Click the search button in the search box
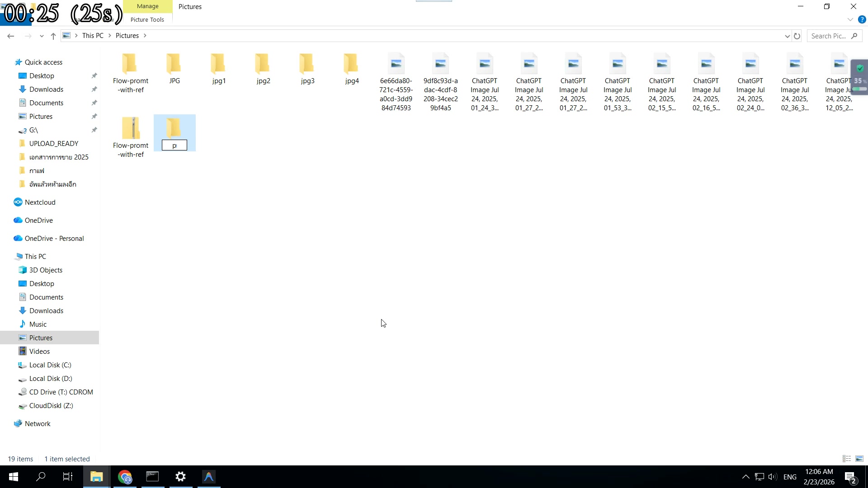This screenshot has width=868, height=488. point(855,35)
